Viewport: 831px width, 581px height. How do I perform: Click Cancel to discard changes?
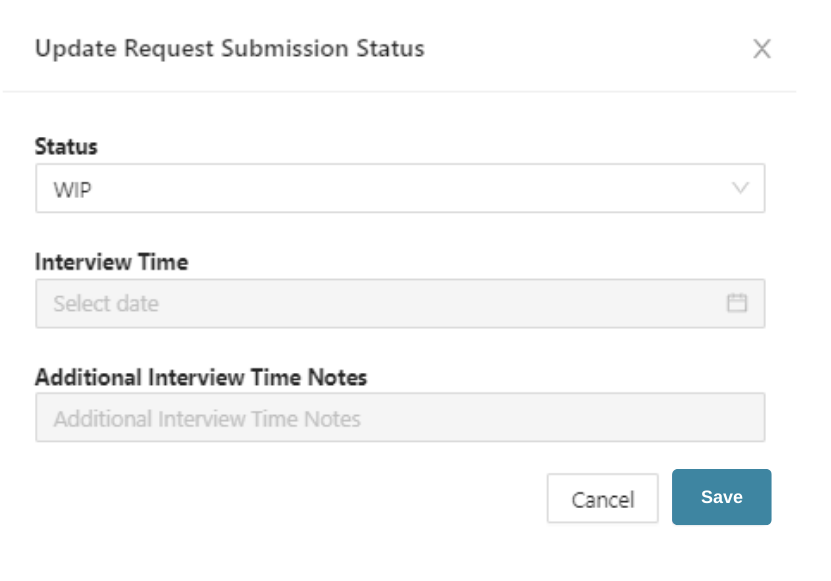click(x=602, y=497)
